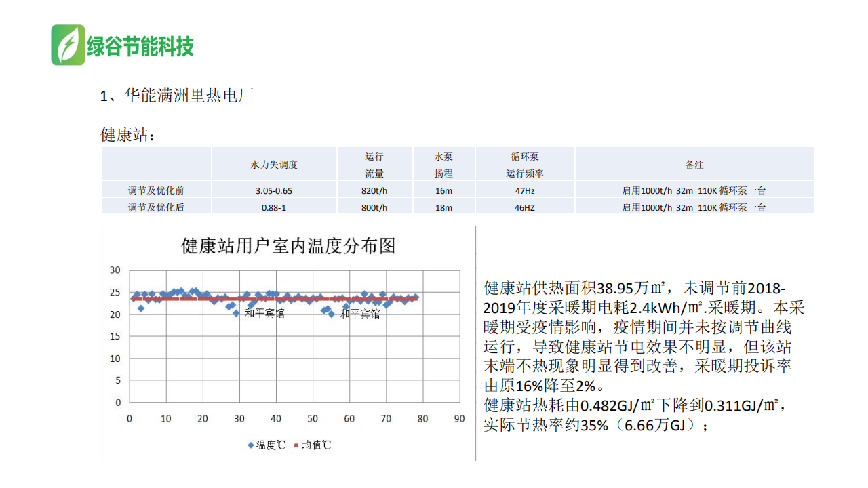The width and height of the screenshot is (868, 488).
Task: Click the cell value 3.05-0.65
Action: point(274,191)
